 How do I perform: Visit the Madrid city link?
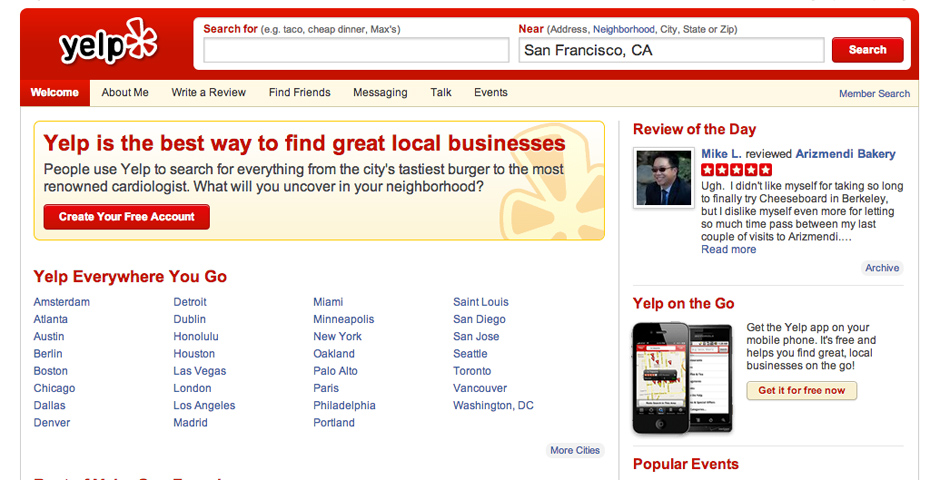[190, 422]
